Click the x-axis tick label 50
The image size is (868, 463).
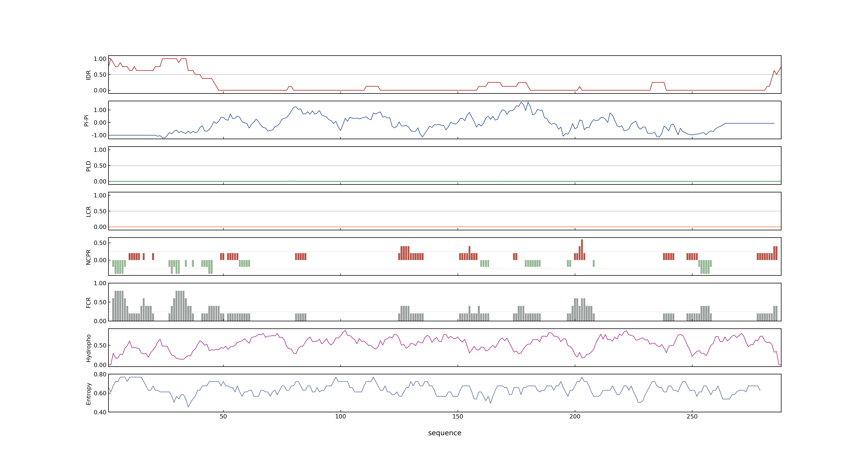point(223,416)
